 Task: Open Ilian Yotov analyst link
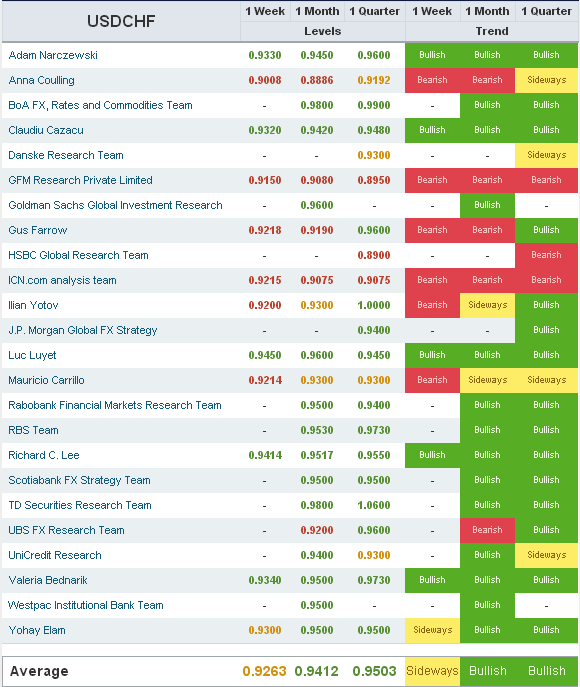point(33,305)
